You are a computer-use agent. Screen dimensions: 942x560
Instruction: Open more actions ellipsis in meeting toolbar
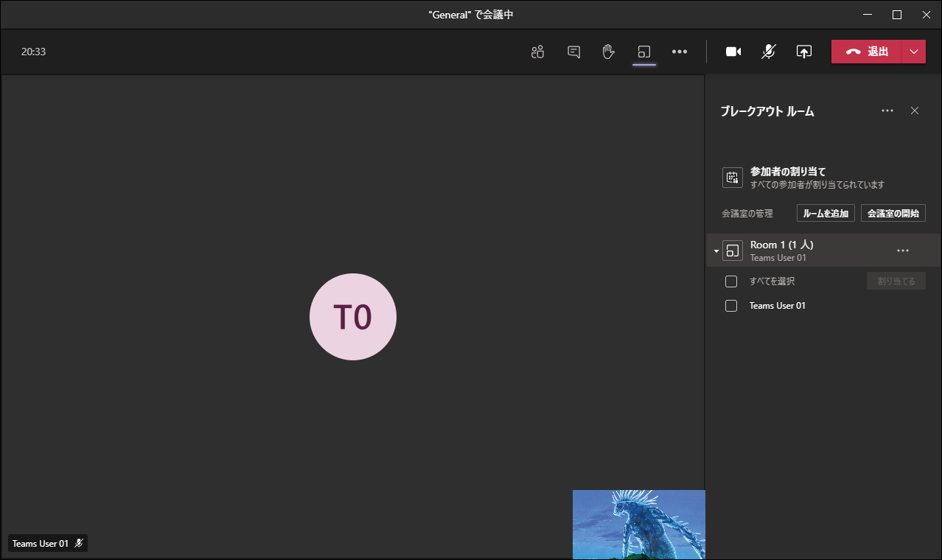680,52
